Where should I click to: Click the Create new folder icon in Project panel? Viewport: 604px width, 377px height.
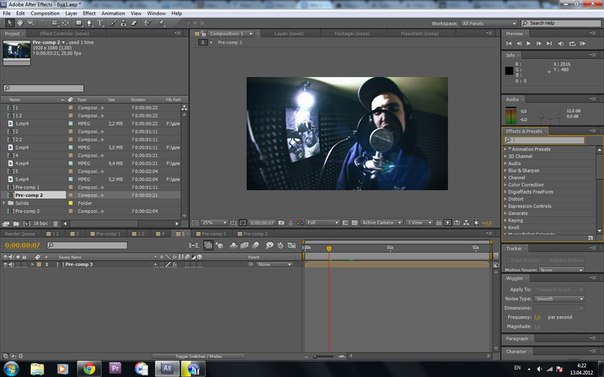coord(16,223)
